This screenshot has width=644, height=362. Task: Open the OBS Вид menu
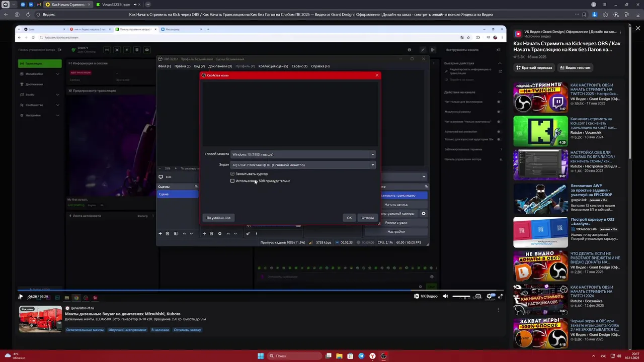tap(199, 66)
